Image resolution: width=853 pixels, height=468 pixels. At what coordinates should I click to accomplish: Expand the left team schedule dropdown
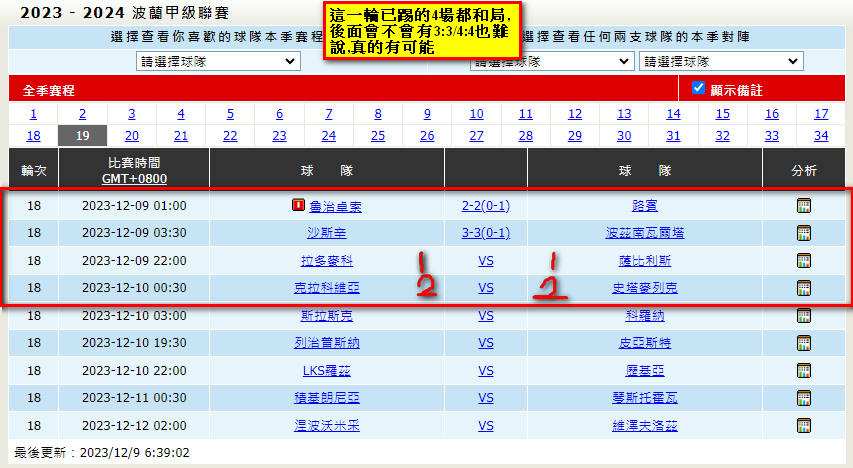tap(218, 61)
